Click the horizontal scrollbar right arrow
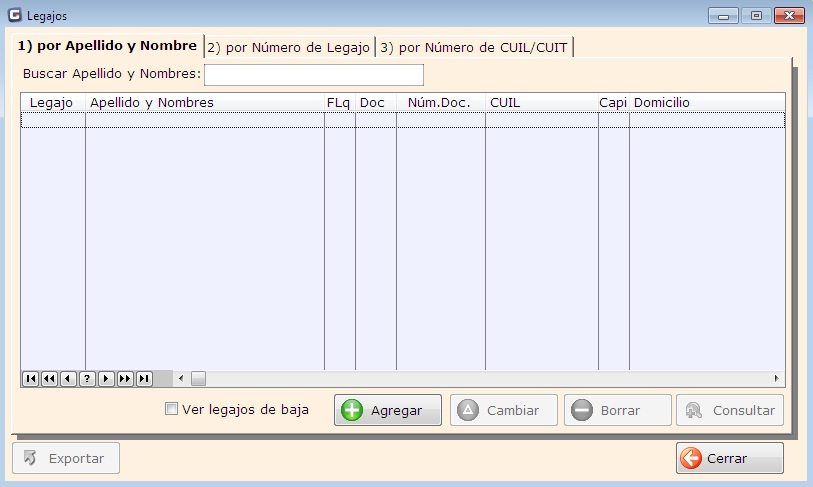The width and height of the screenshot is (813, 487). click(776, 379)
